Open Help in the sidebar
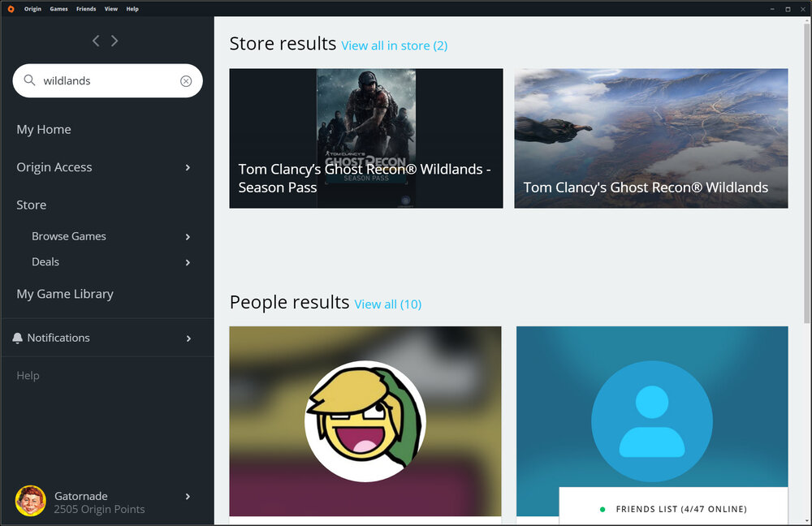Screen dimensions: 812x526 [28, 375]
